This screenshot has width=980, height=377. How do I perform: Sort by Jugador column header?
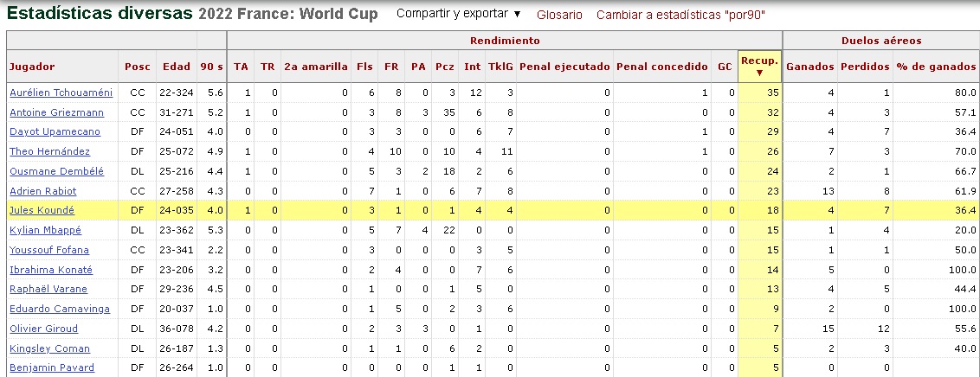(x=33, y=67)
